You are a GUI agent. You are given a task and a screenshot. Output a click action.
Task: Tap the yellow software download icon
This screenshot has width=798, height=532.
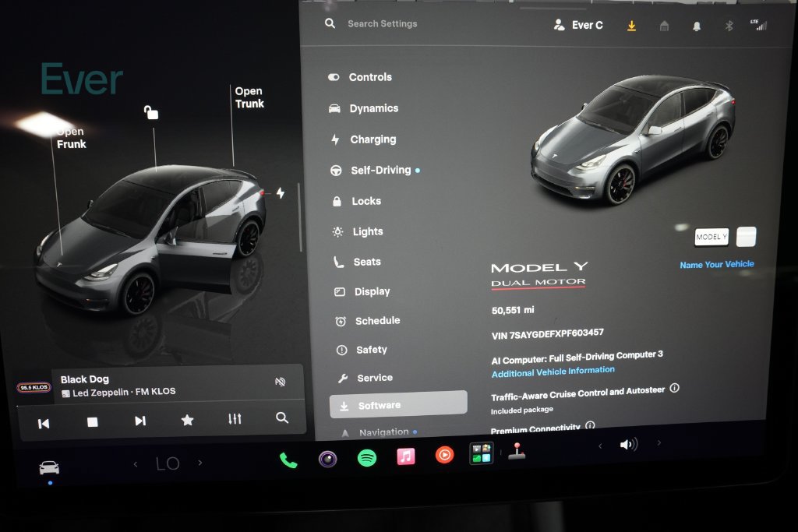pos(631,26)
